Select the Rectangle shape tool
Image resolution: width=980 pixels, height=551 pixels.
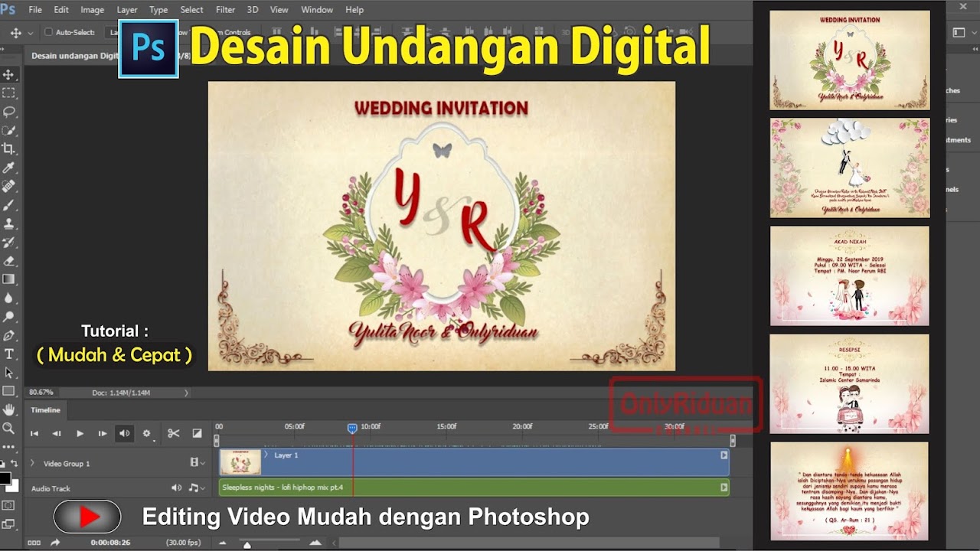coord(9,391)
